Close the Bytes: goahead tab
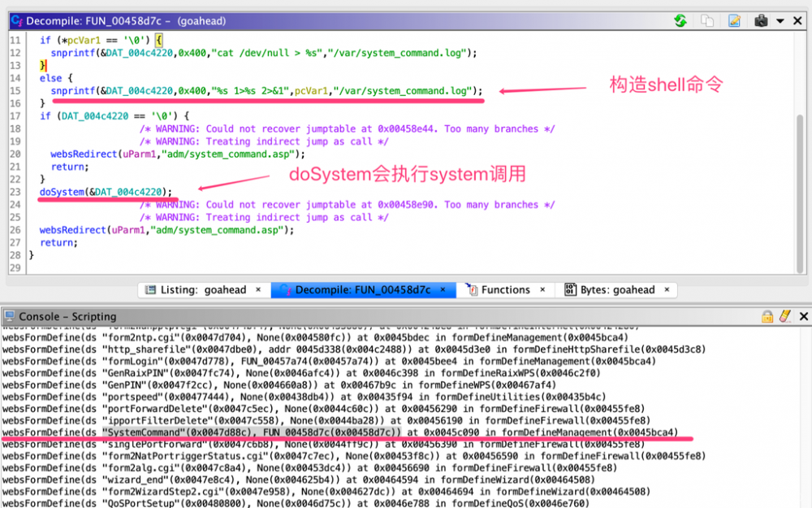This screenshot has height=508, width=812. pyautogui.click(x=666, y=289)
